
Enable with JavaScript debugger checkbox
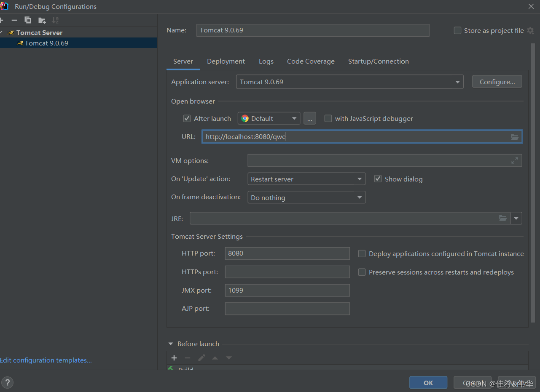pos(328,119)
